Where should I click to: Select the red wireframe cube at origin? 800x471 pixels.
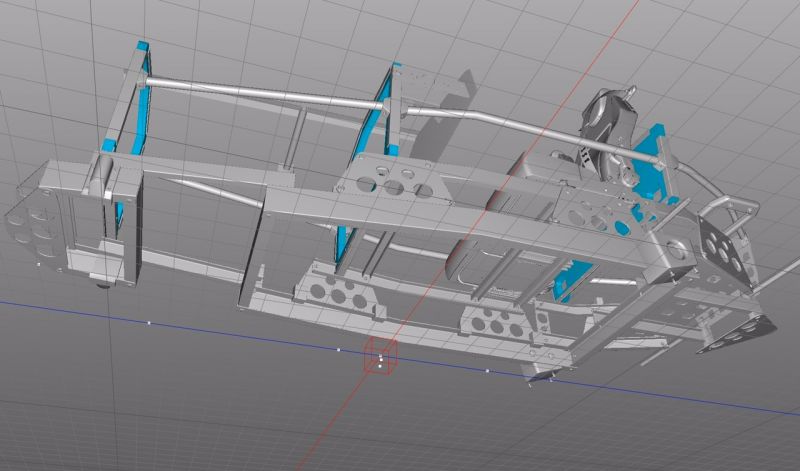point(381,355)
